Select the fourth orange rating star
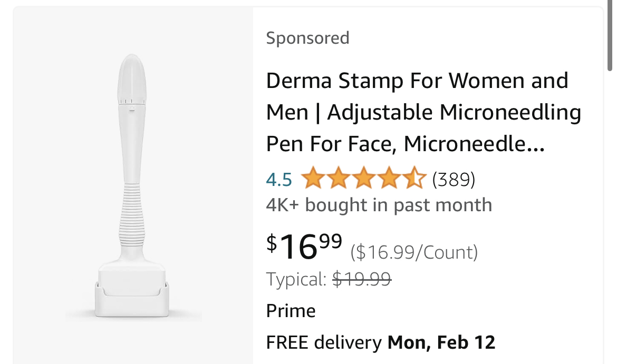The width and height of the screenshot is (617, 364). pos(389,179)
